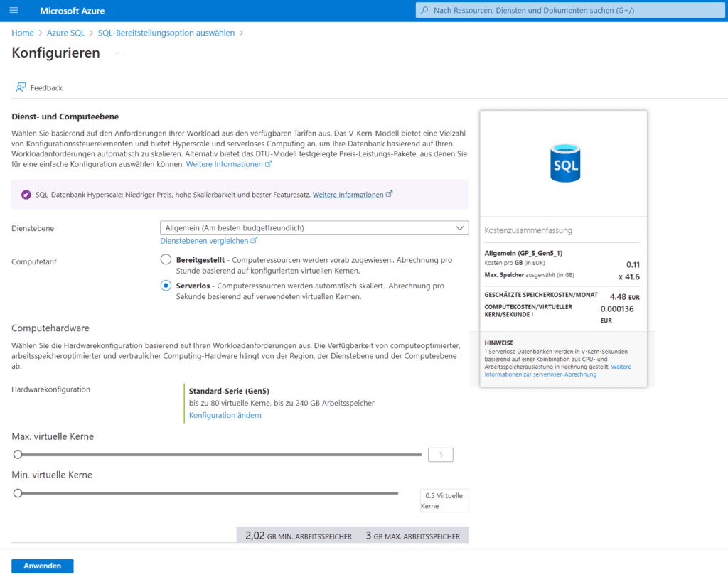This screenshot has width=728, height=577.
Task: Click the Azure resource search field
Action: coord(570,10)
